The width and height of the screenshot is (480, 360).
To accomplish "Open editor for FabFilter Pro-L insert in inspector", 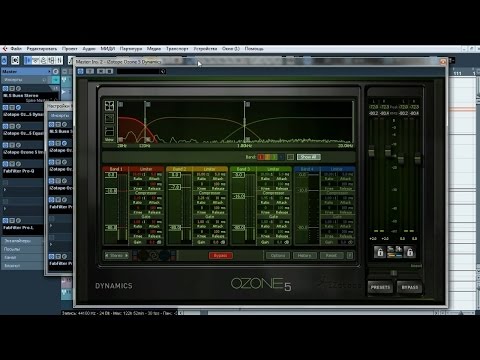I will point(18,220).
